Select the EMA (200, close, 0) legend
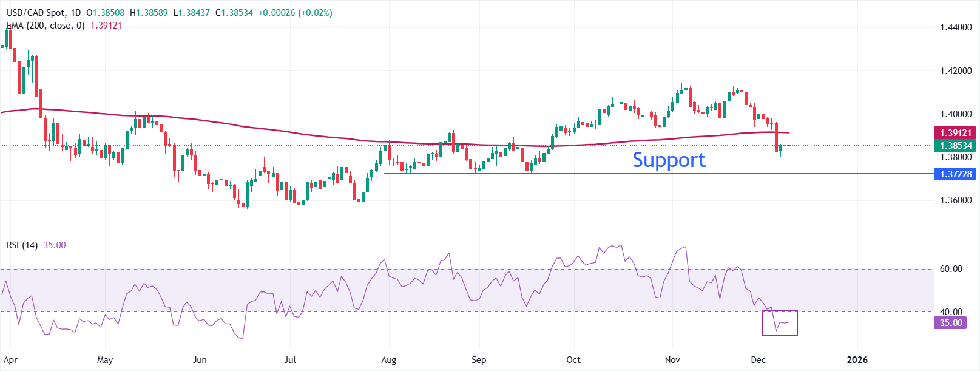The image size is (980, 371). (x=46, y=26)
